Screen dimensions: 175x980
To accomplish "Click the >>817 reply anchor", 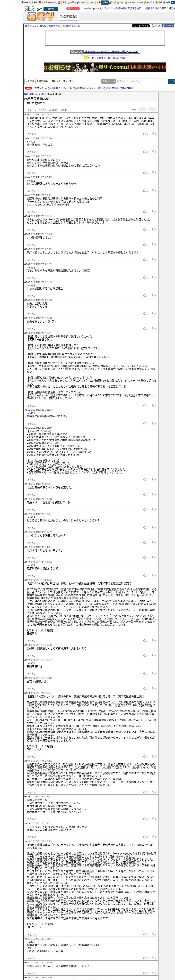I will 31,565.
